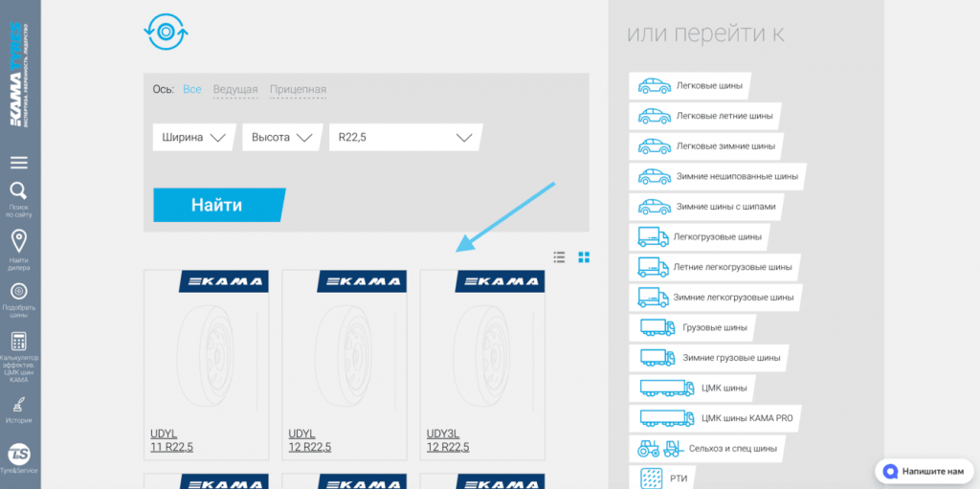Select the Все axle filter

[191, 89]
